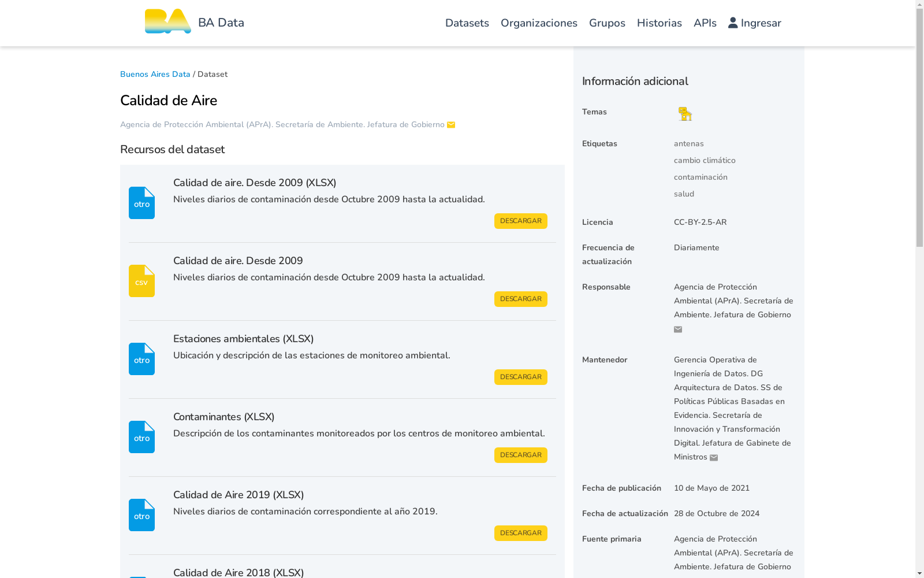Click the Calidad de Aire page heading
The width and height of the screenshot is (924, 578).
click(x=169, y=101)
